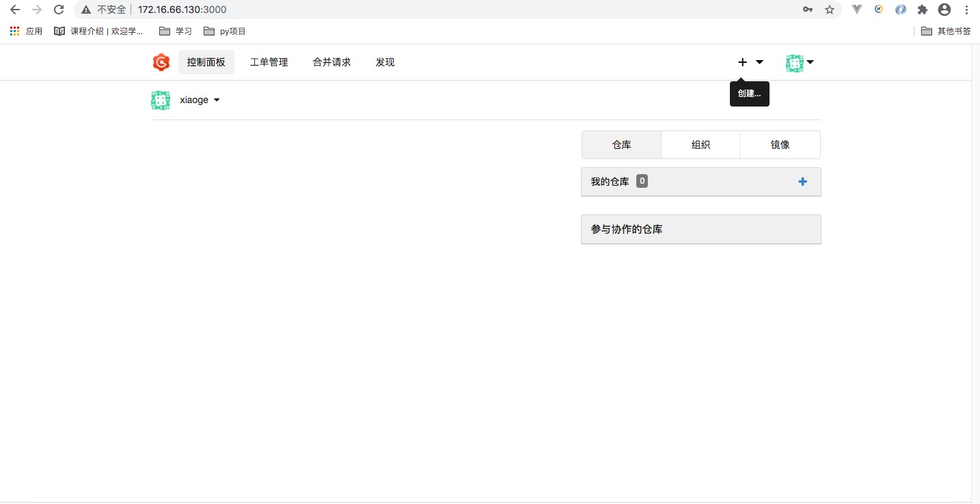980x504 pixels.
Task: Click the 发现 navigation link
Action: point(385,61)
